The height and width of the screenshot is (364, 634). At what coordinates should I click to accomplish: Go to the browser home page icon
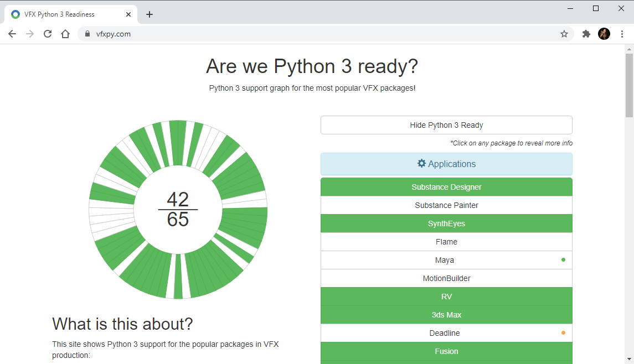click(x=65, y=34)
